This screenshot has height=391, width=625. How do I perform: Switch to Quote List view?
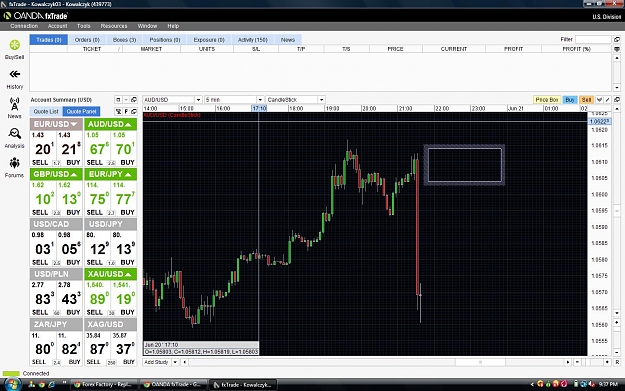tap(46, 112)
